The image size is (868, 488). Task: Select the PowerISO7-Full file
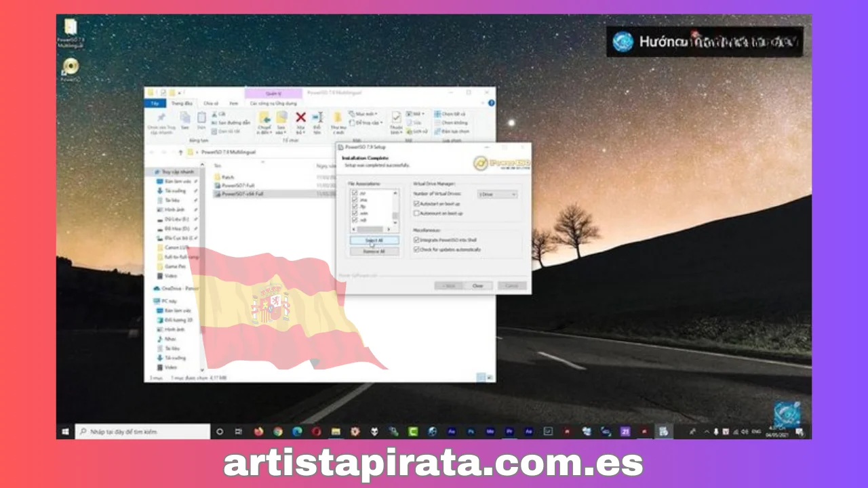[x=233, y=185]
